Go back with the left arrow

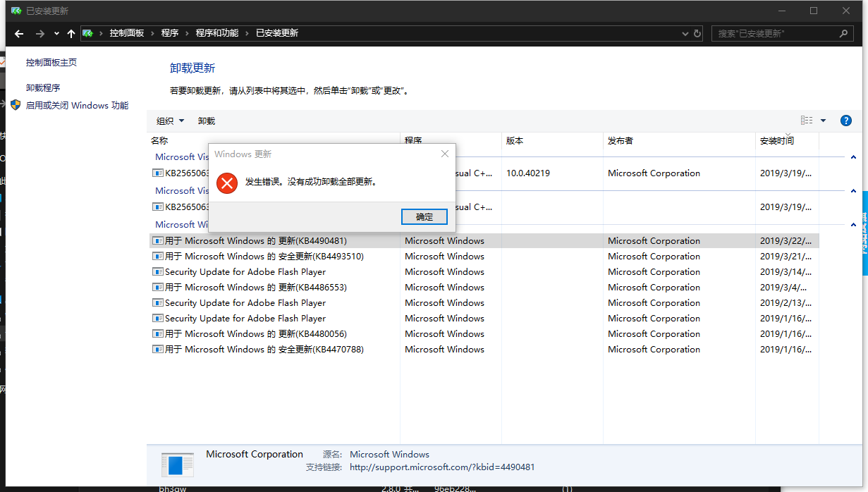(x=19, y=33)
